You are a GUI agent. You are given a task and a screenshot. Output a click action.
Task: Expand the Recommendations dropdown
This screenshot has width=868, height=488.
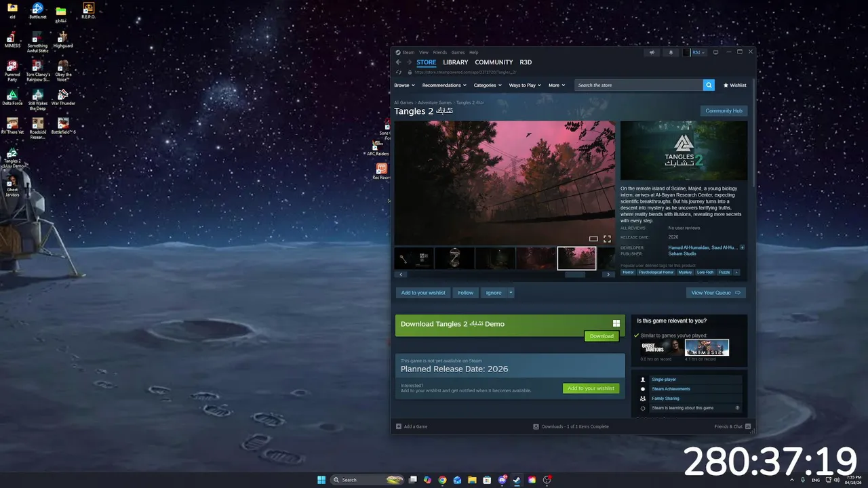click(x=444, y=85)
